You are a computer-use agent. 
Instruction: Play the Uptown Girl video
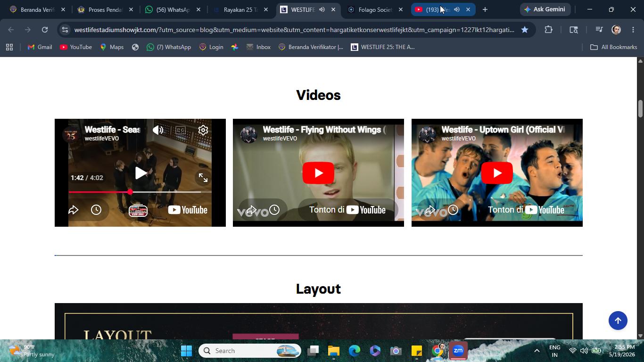coord(497,173)
